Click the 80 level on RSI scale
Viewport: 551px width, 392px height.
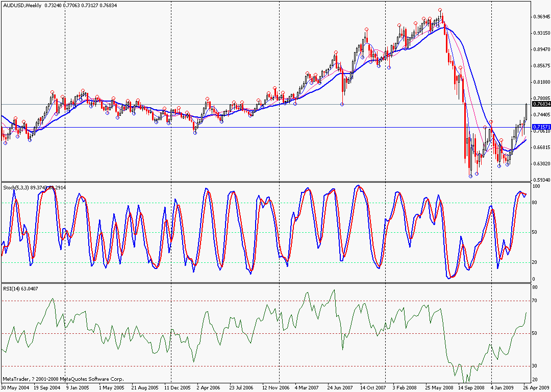click(535, 287)
